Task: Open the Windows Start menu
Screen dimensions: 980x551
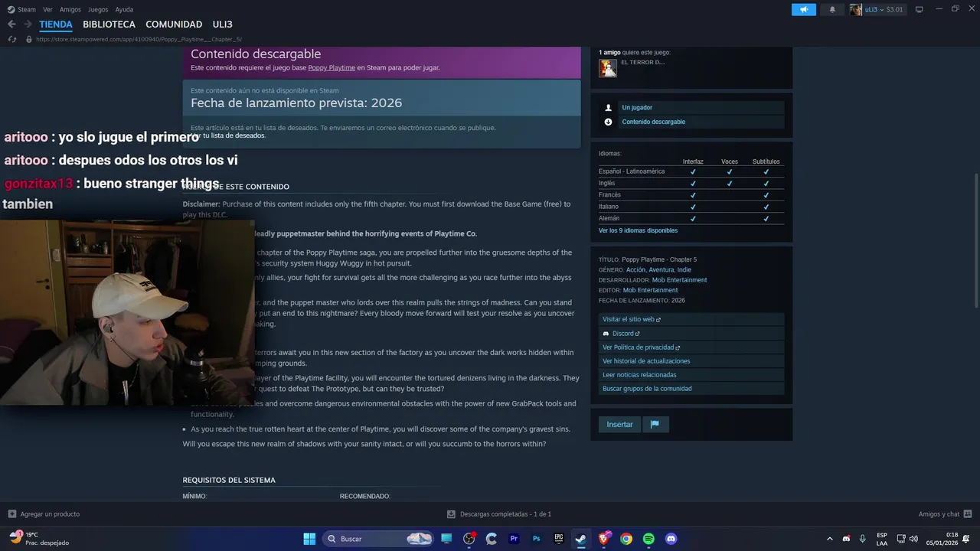Action: point(309,539)
